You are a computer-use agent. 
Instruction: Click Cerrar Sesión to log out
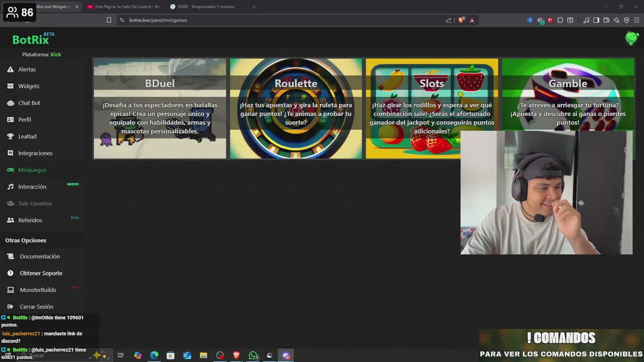36,307
